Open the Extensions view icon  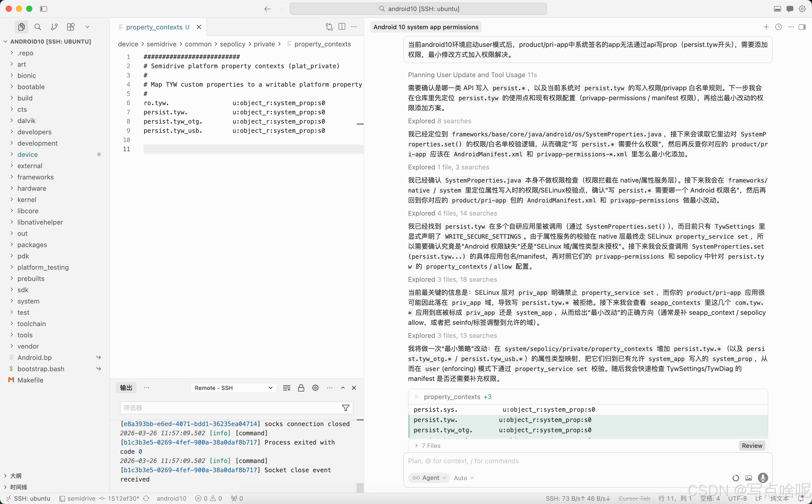point(71,27)
